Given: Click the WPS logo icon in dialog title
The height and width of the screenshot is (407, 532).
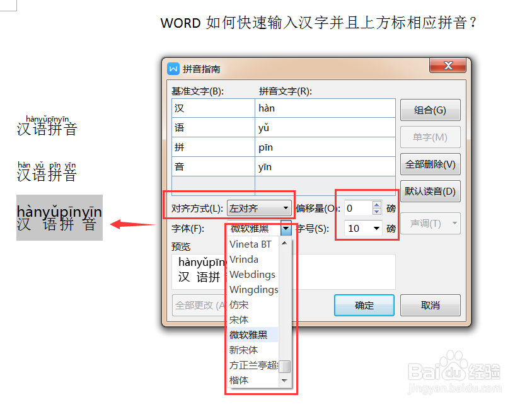Looking at the screenshot, I should [x=173, y=69].
